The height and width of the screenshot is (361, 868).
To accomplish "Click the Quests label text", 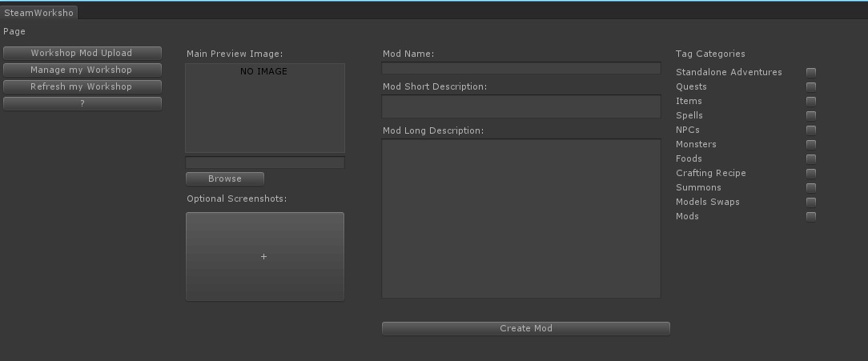I will tap(691, 86).
